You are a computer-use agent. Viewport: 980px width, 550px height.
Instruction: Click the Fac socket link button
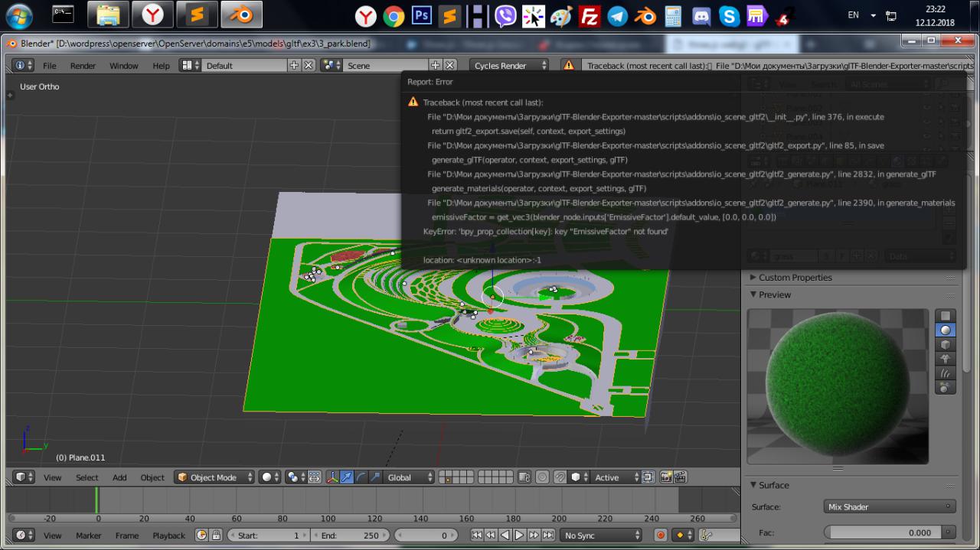(949, 532)
